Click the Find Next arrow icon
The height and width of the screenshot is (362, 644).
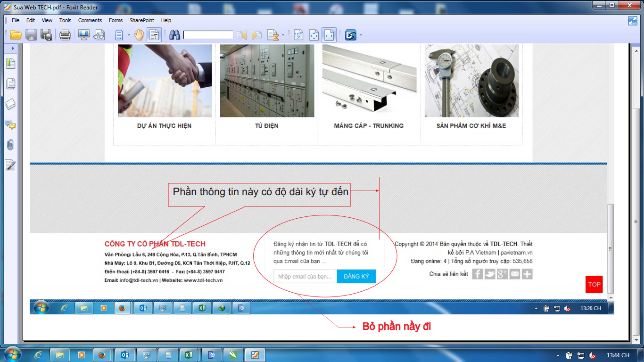pyautogui.click(x=256, y=35)
